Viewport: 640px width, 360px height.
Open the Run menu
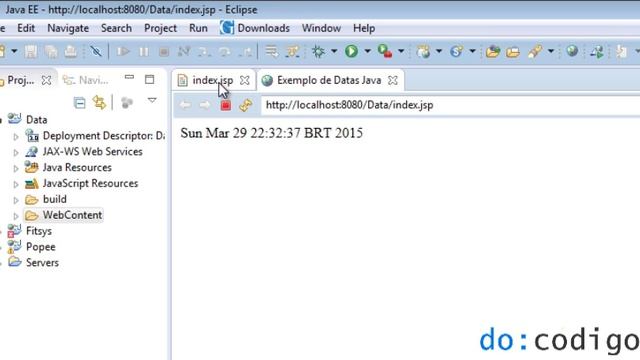tap(198, 28)
